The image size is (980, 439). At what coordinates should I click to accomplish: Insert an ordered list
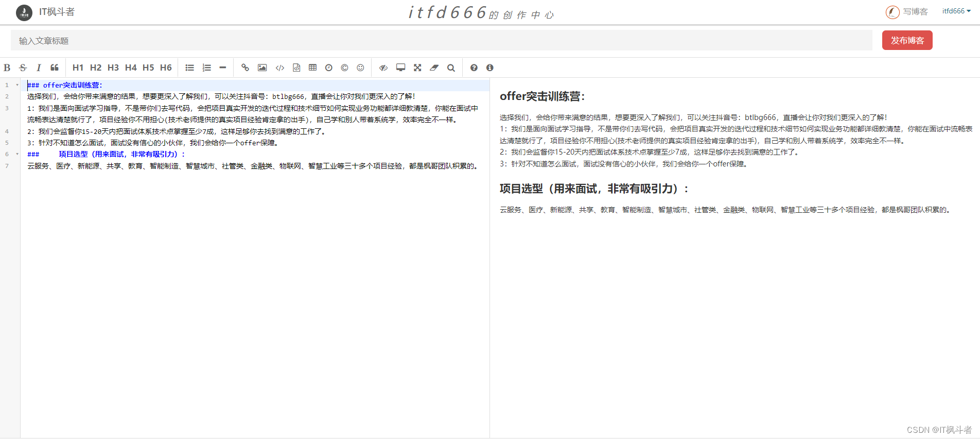pyautogui.click(x=206, y=67)
